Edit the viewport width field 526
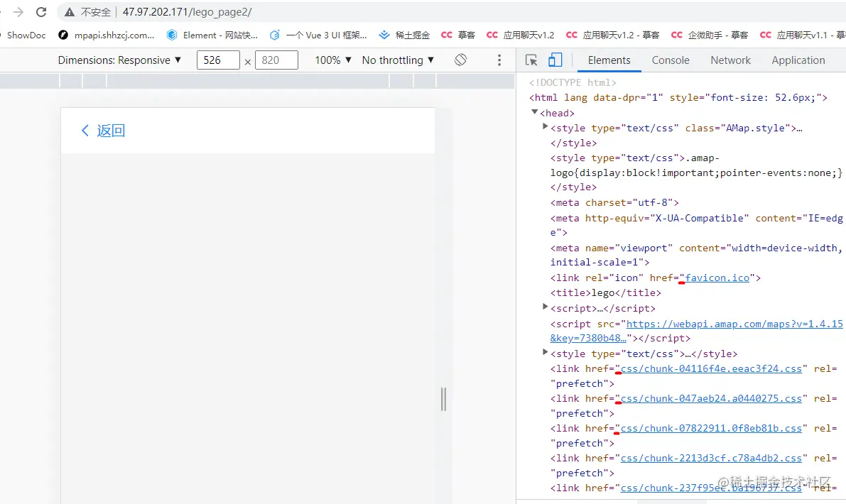846x504 pixels. click(218, 60)
